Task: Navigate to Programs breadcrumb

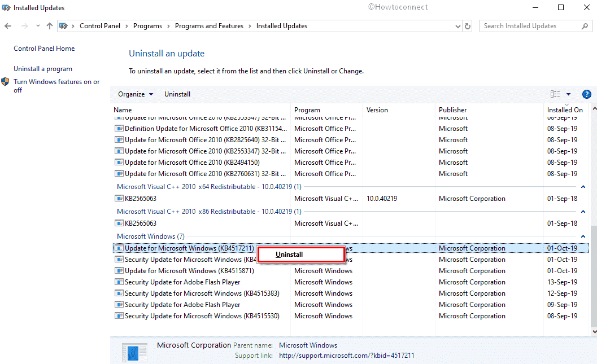Action: pos(147,26)
